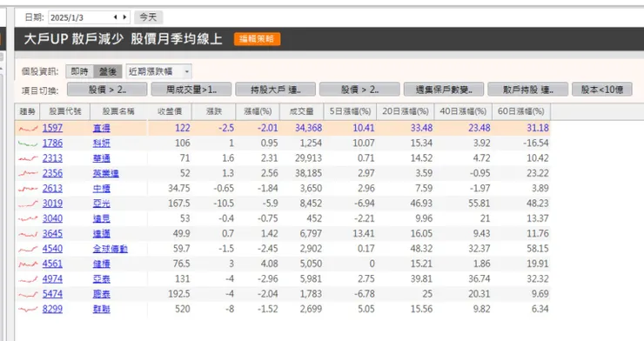Viewport: 644px width, 341px height.
Task: Switch stock info to 即時 mode
Action: tap(79, 71)
